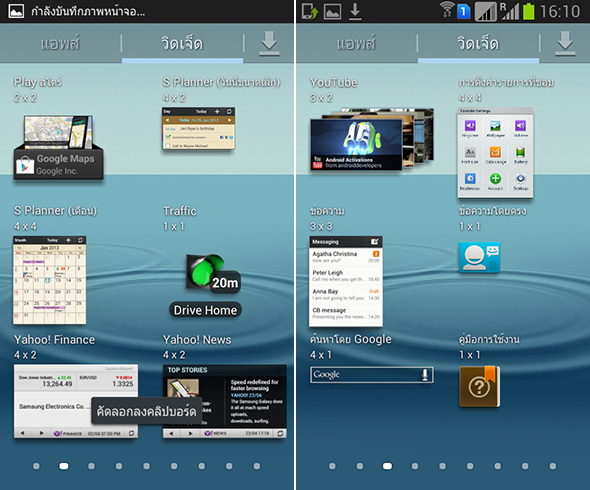This screenshot has width=590, height=490.
Task: Tap the EUR/USD 1.3325 quote
Action: click(x=106, y=380)
